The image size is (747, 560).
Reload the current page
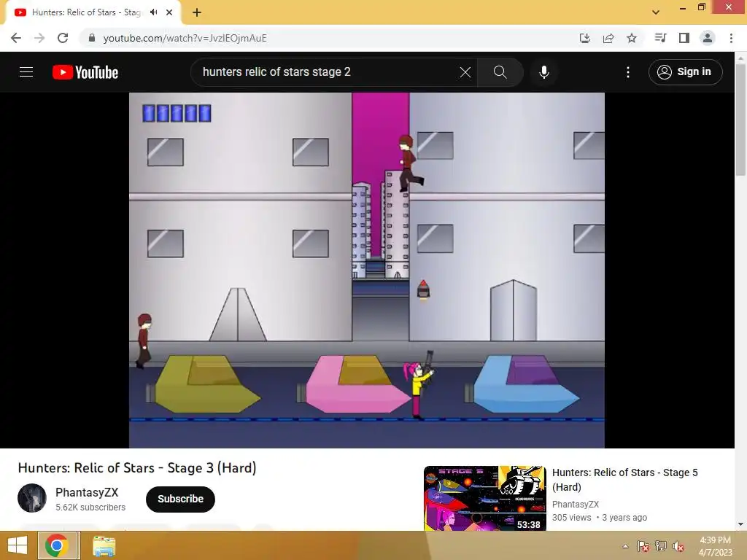point(63,38)
